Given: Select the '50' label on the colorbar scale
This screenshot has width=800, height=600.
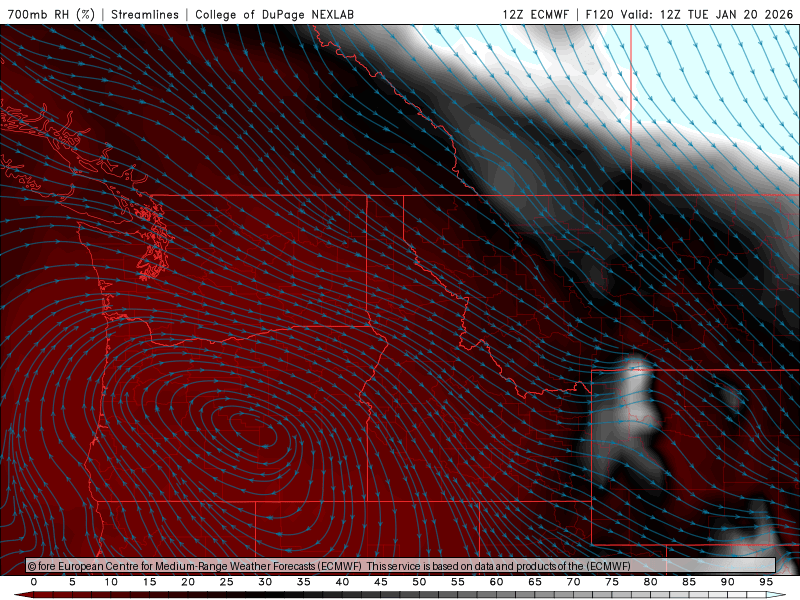Looking at the screenshot, I should (x=419, y=582).
